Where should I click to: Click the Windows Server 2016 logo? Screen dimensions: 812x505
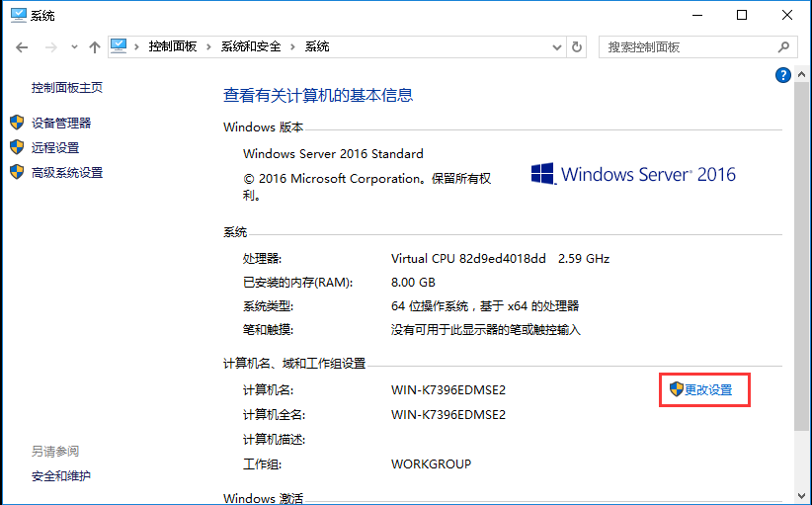633,175
